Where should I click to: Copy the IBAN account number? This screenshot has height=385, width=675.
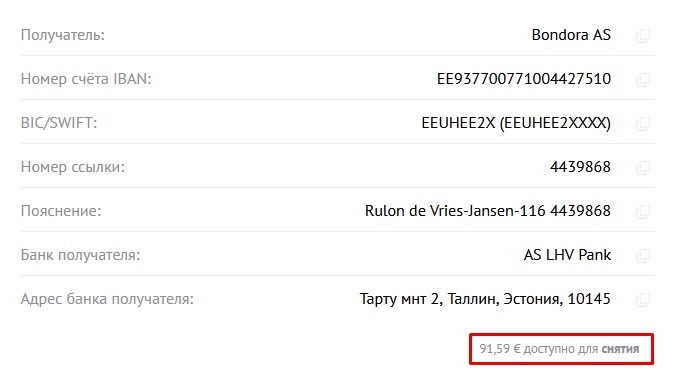point(643,80)
